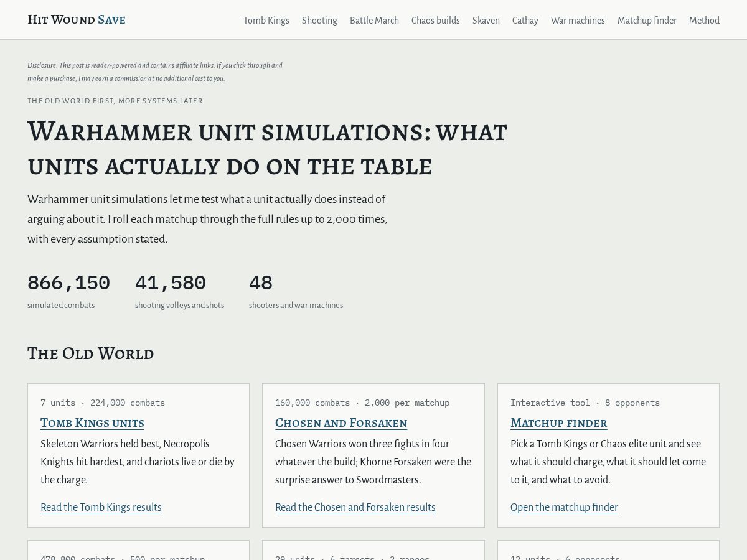747x560 pixels.
Task: Open the Tomb Kings units card heading
Action: pos(92,423)
